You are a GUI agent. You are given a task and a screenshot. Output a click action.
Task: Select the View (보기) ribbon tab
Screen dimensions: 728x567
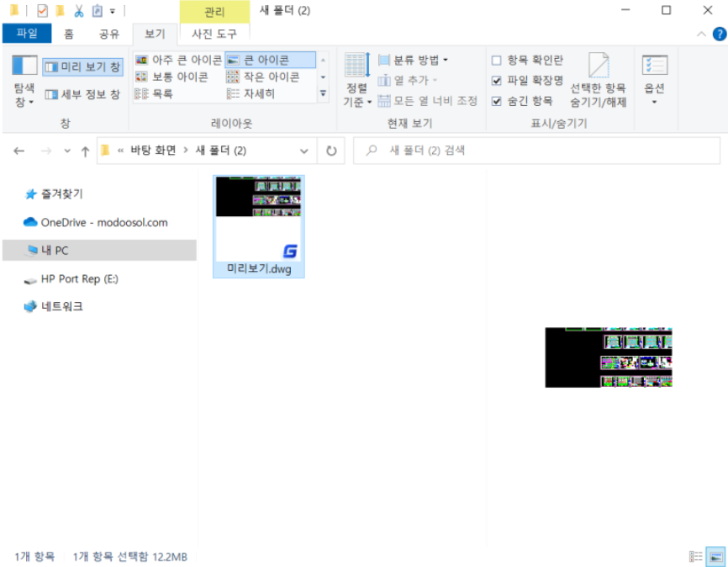tap(155, 34)
